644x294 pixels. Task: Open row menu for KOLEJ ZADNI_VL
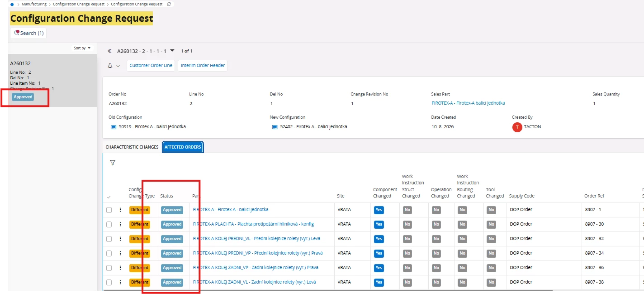tap(120, 282)
